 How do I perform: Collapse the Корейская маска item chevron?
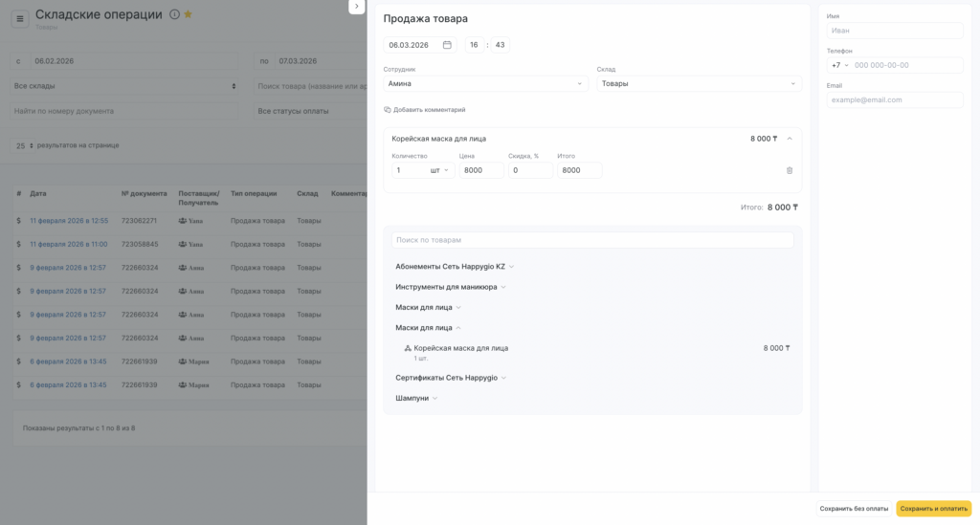[790, 139]
